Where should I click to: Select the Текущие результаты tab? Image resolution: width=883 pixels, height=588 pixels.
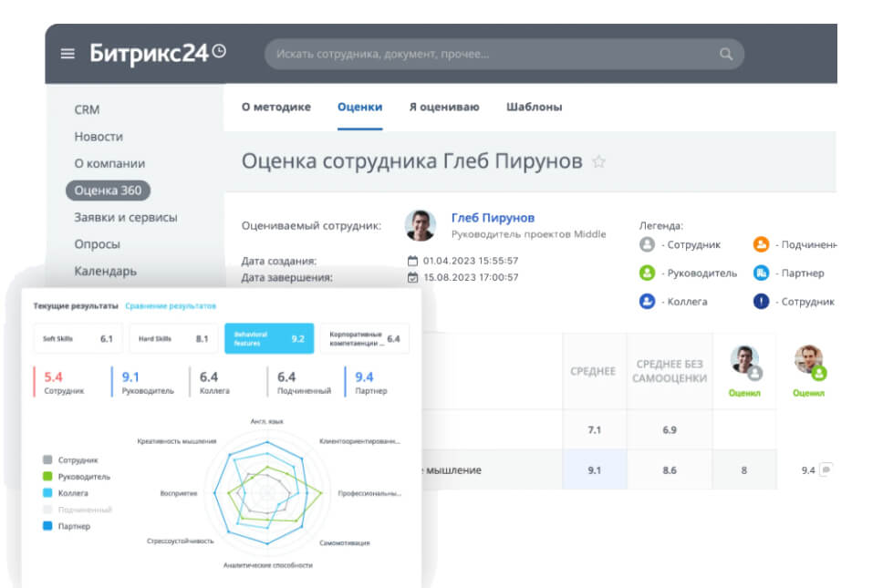76,306
